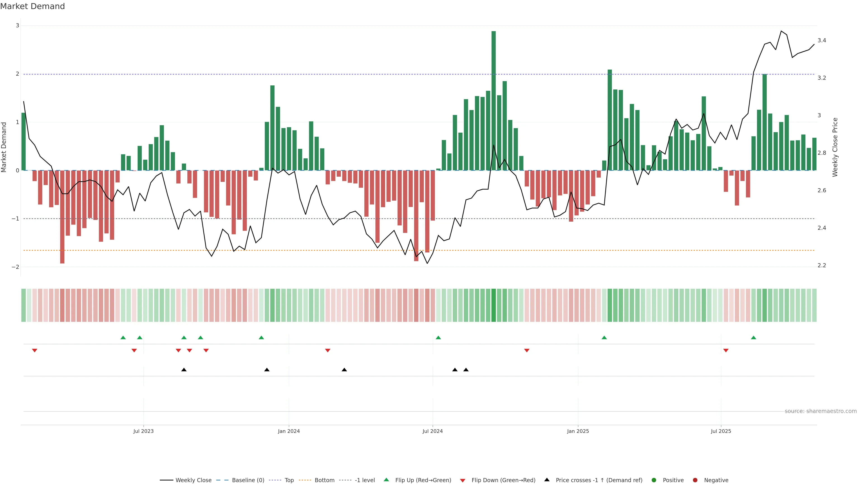This screenshot has height=488, width=868.
Task: Click the darkest green cell in the heatmap strip
Action: pos(493,305)
